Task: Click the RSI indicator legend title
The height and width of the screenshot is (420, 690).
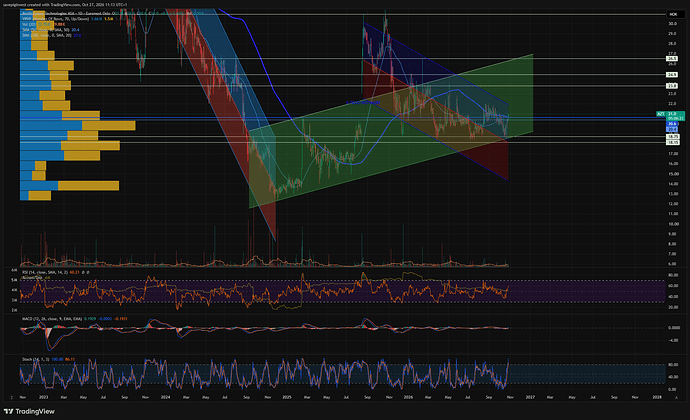Action: coord(45,273)
